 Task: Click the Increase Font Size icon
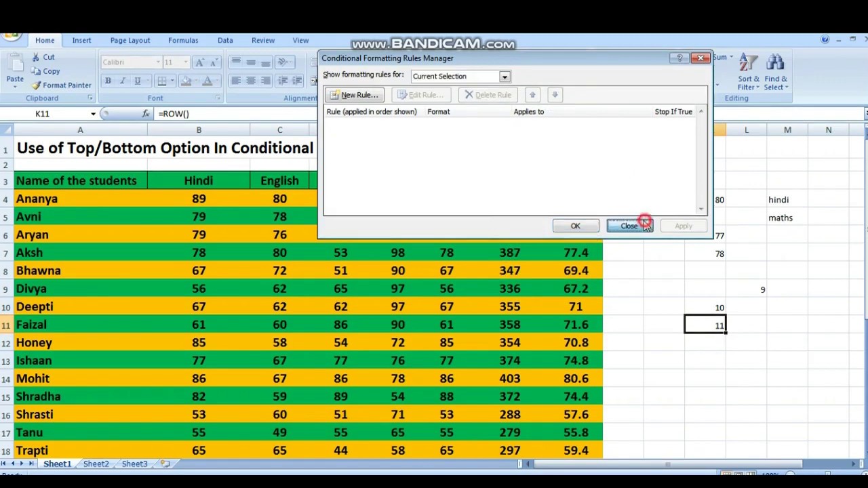pos(199,62)
